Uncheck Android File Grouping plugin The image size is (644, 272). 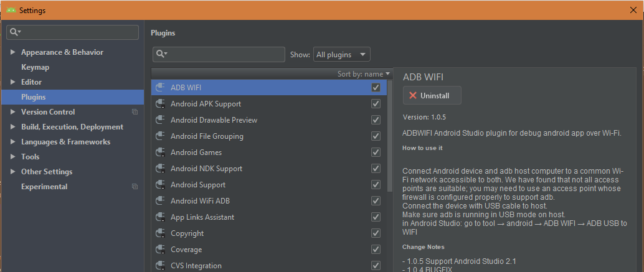coord(376,136)
